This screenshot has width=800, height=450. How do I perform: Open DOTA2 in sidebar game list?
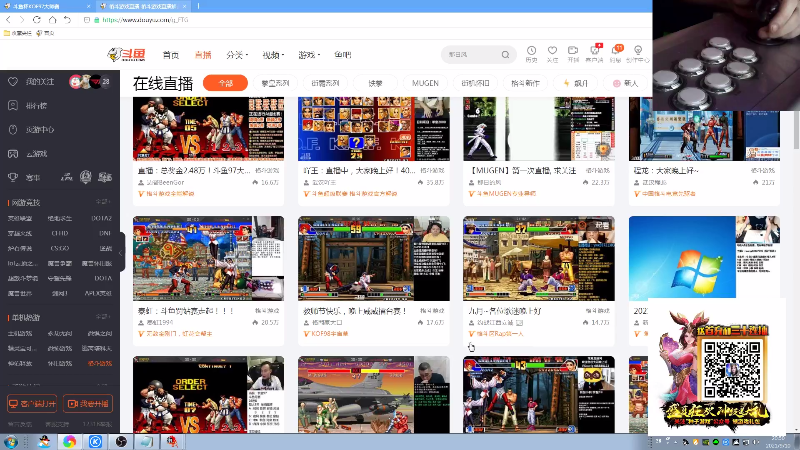[102, 218]
